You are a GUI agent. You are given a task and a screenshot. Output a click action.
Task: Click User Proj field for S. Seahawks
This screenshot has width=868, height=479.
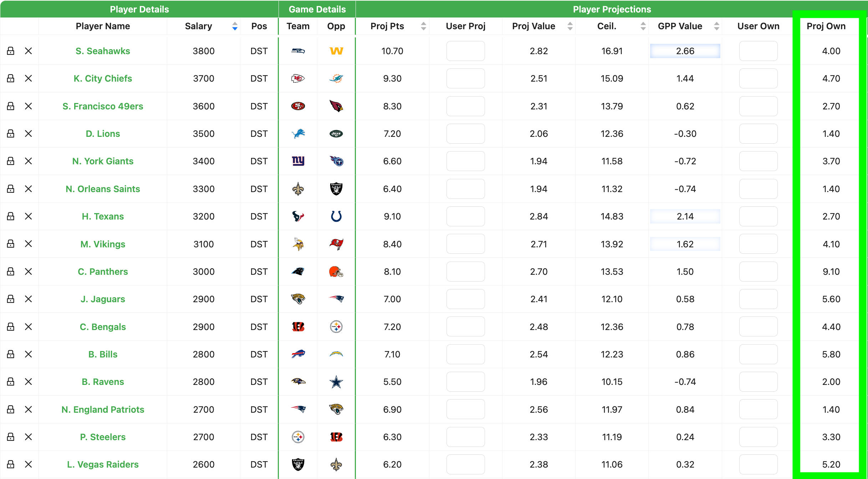click(465, 51)
